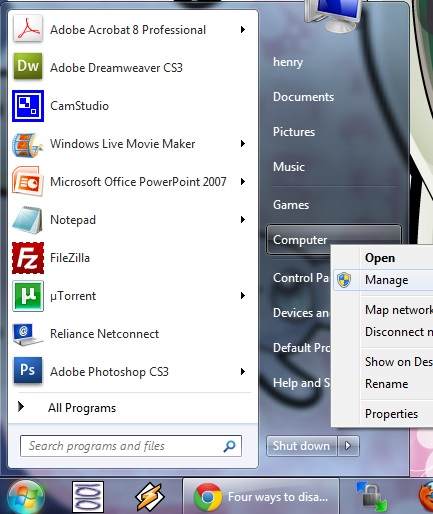This screenshot has width=433, height=514.
Task: Open the Notepad icon
Action: click(28, 220)
